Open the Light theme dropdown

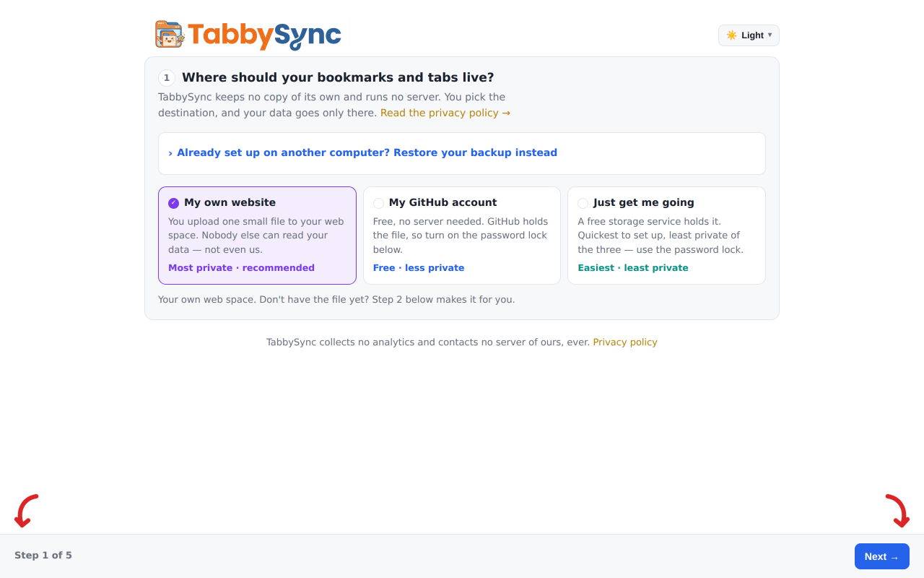coord(749,35)
